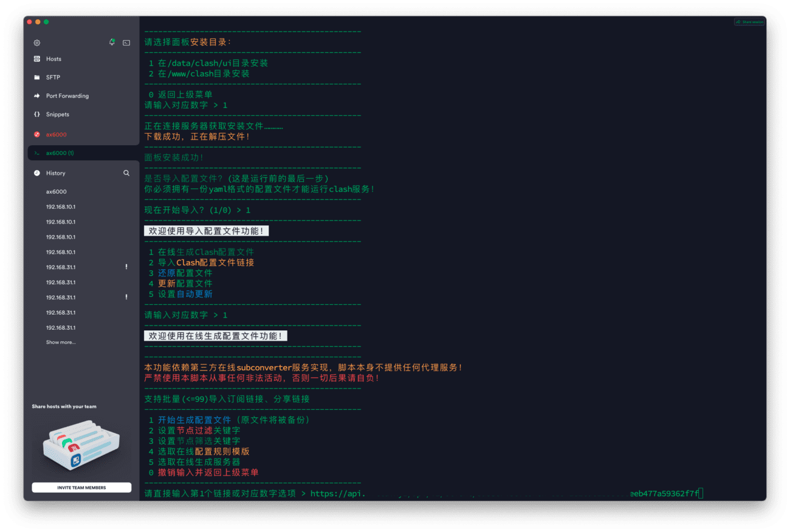Open Termius settings gear
The width and height of the screenshot is (790, 532).
pos(36,43)
